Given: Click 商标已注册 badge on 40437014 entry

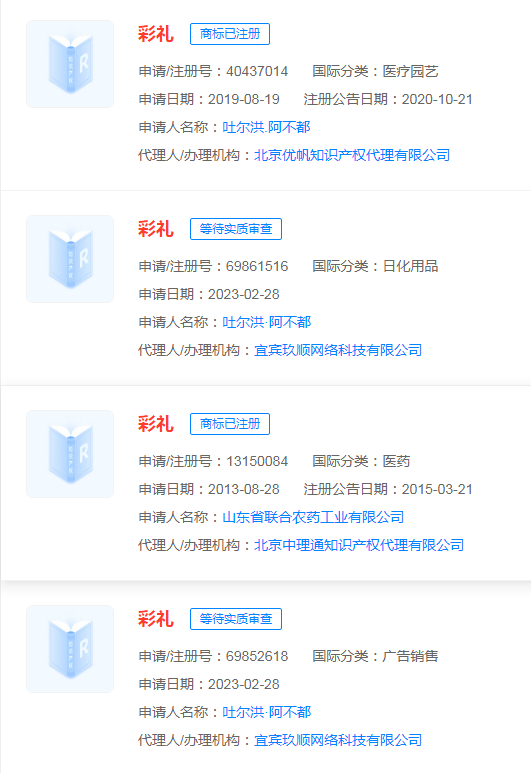Looking at the screenshot, I should coord(230,34).
